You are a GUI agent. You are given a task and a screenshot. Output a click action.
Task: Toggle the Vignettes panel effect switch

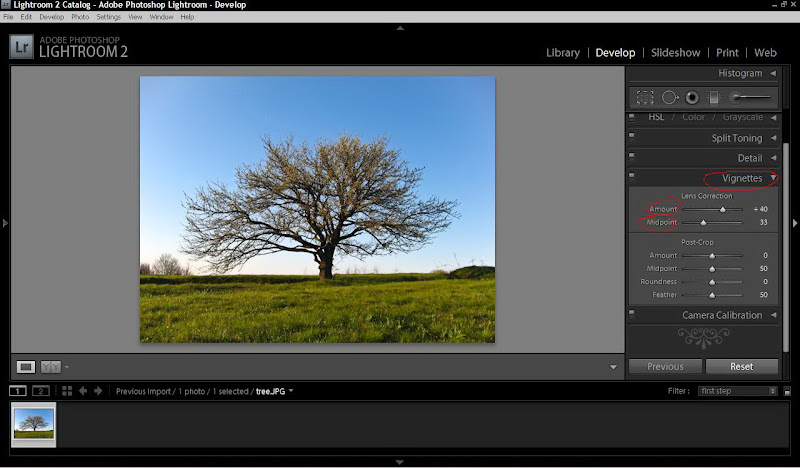point(632,177)
